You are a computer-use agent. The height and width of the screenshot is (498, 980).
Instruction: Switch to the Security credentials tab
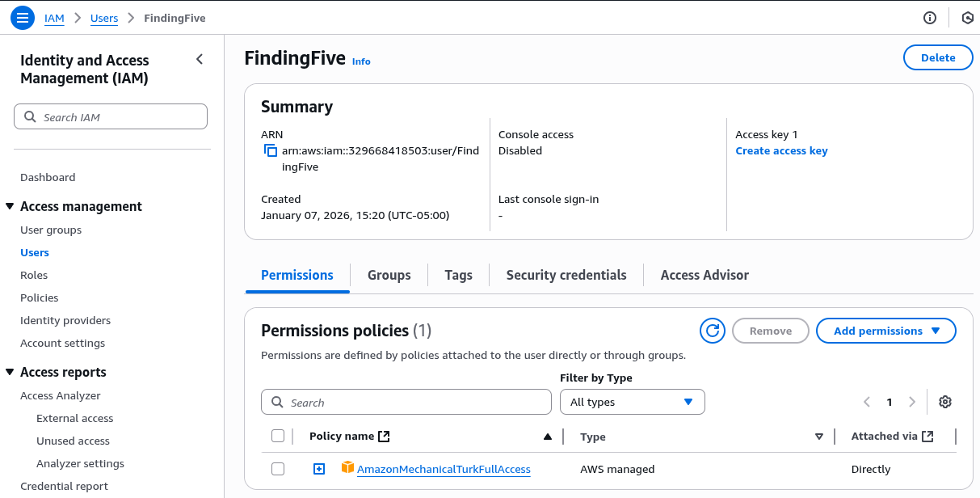566,275
